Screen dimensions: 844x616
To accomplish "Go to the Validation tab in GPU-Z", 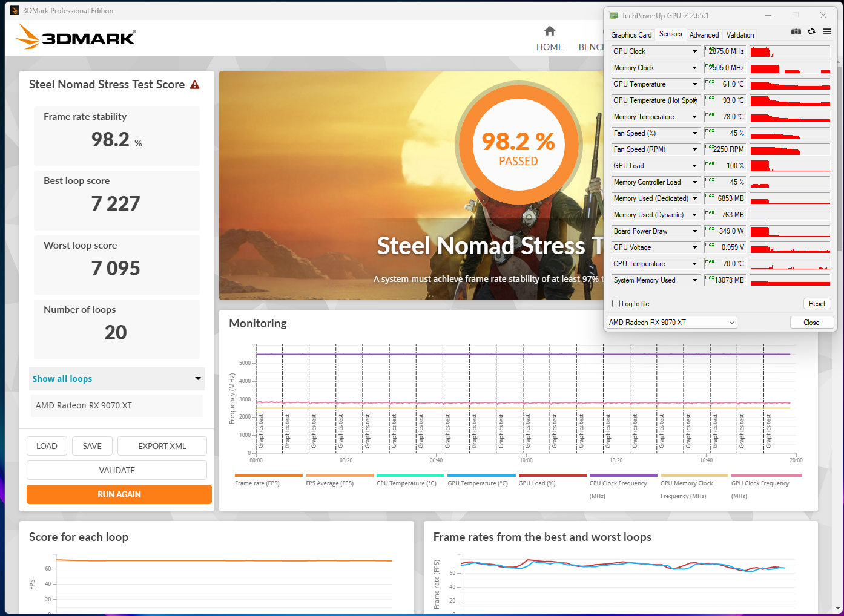I will tap(740, 35).
